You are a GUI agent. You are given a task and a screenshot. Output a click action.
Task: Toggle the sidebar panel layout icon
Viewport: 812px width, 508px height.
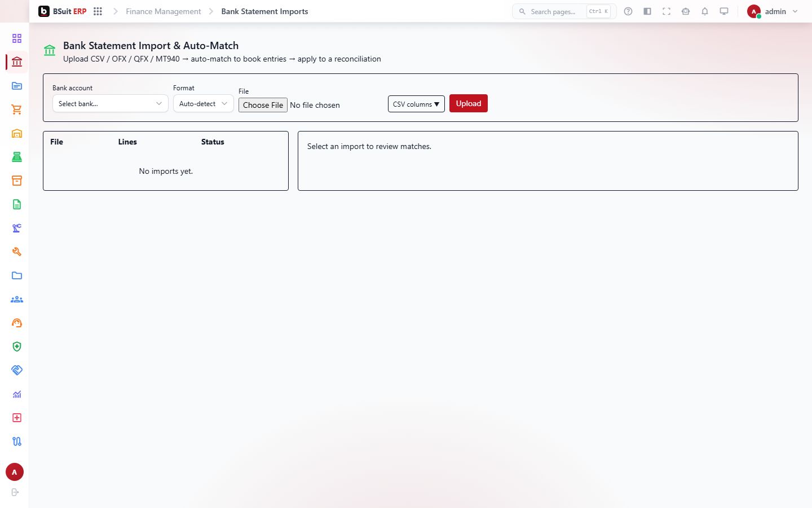tap(647, 11)
